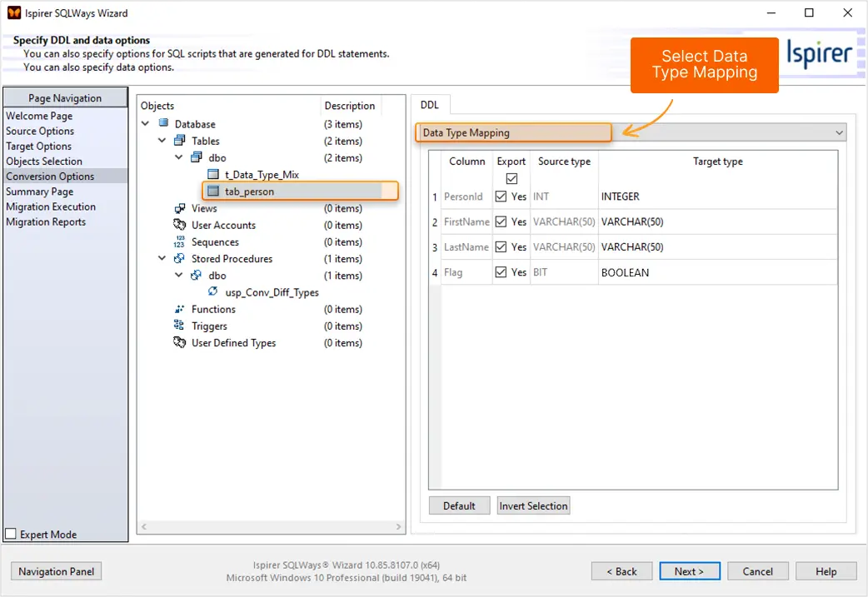Go to Summary Page
Screen dimensions: 868x597
click(39, 192)
